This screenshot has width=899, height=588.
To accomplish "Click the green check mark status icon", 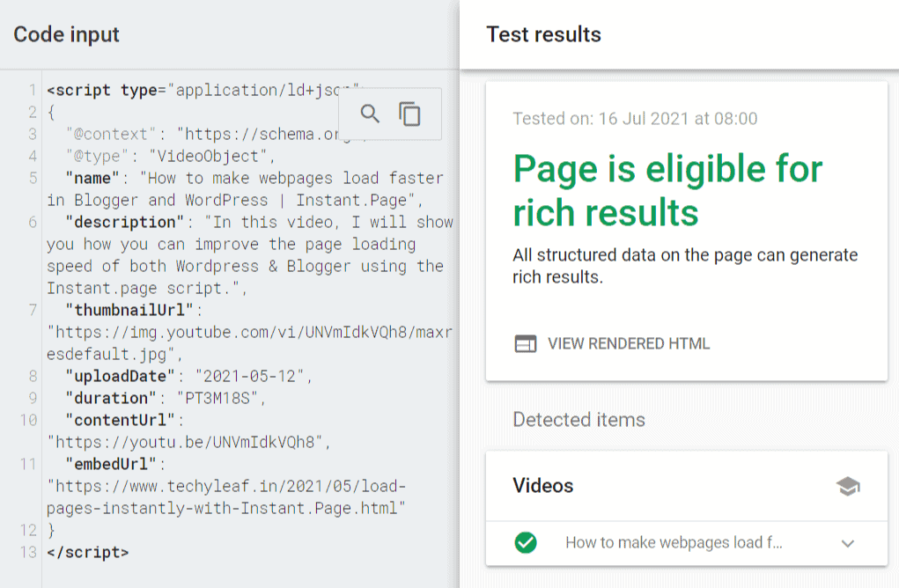I will (x=526, y=542).
